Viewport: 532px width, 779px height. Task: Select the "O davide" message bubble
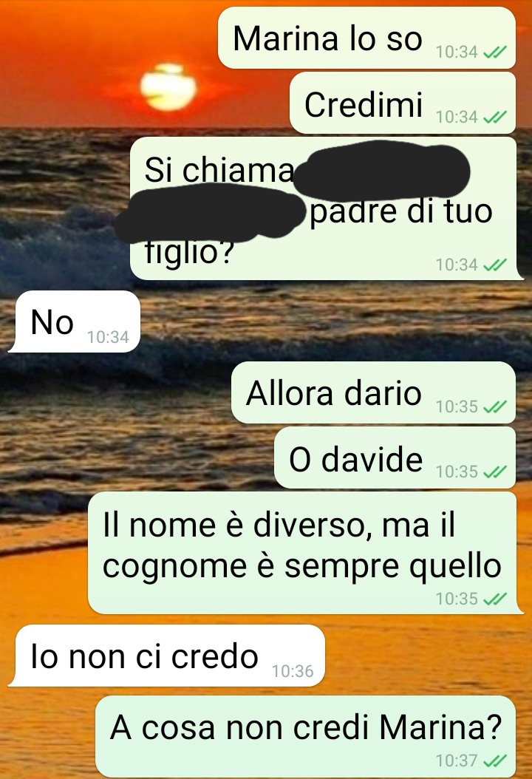coord(395,457)
